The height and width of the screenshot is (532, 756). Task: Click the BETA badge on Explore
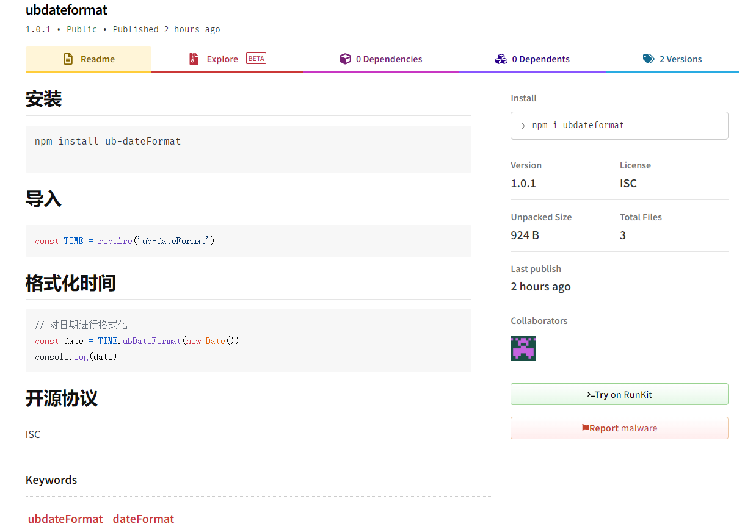tap(256, 59)
